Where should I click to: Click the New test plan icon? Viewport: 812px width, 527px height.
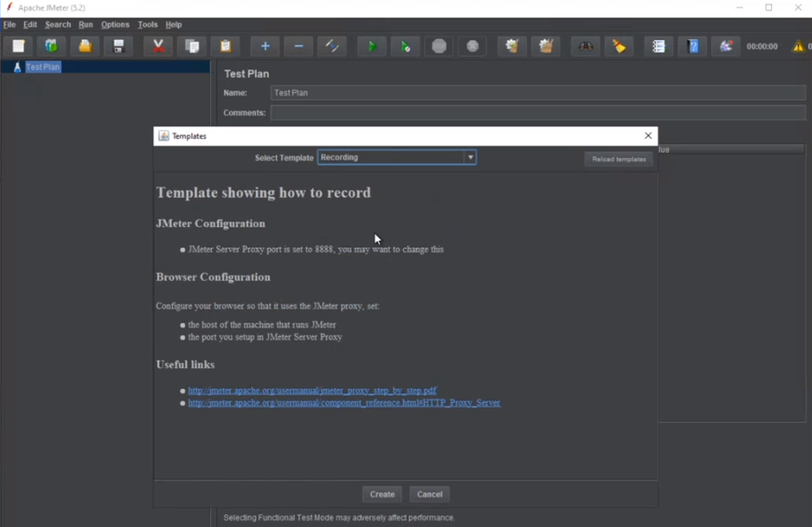tap(19, 46)
